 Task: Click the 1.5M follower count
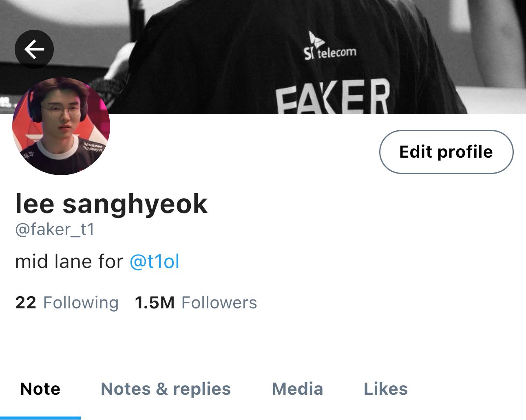click(x=155, y=303)
